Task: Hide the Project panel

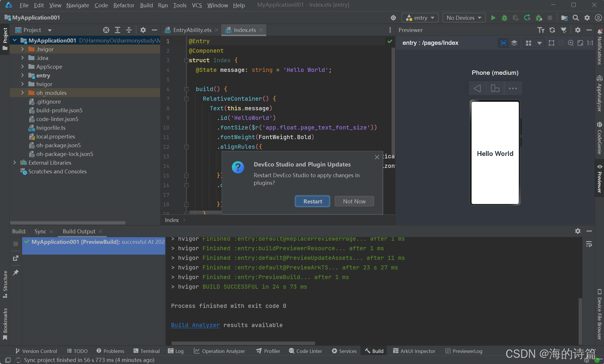Action: tap(154, 30)
